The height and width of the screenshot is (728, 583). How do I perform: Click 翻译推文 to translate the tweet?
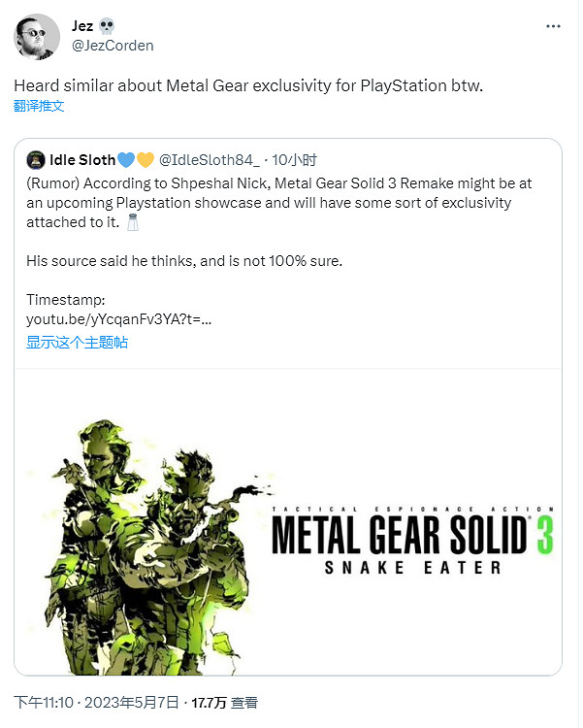[39, 106]
